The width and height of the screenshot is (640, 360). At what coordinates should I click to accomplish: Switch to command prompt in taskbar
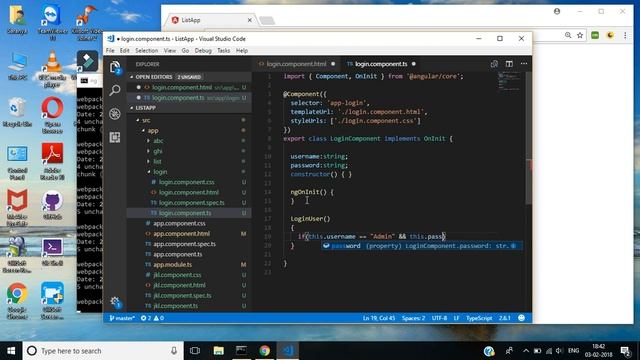pyautogui.click(x=241, y=351)
